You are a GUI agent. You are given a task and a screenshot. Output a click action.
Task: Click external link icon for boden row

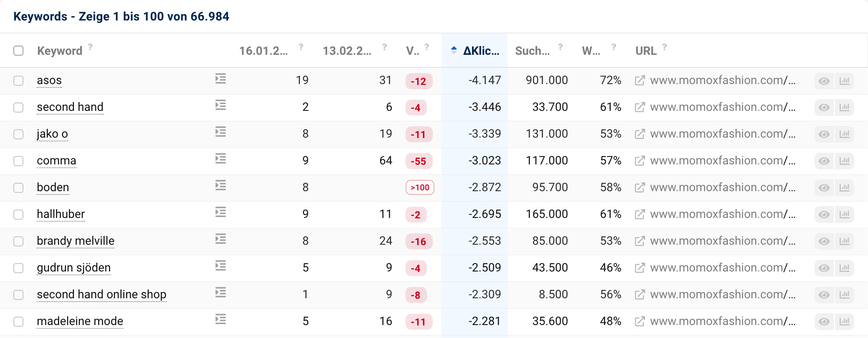[x=640, y=188]
